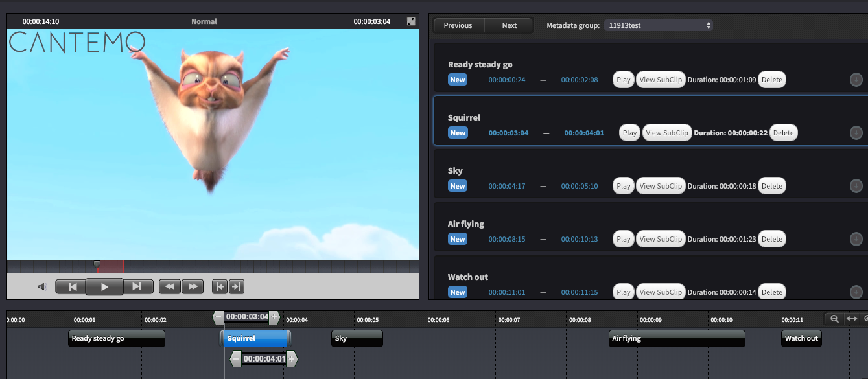Click the red selected range on scrub bar
Screen dimensions: 868x379
click(x=110, y=267)
